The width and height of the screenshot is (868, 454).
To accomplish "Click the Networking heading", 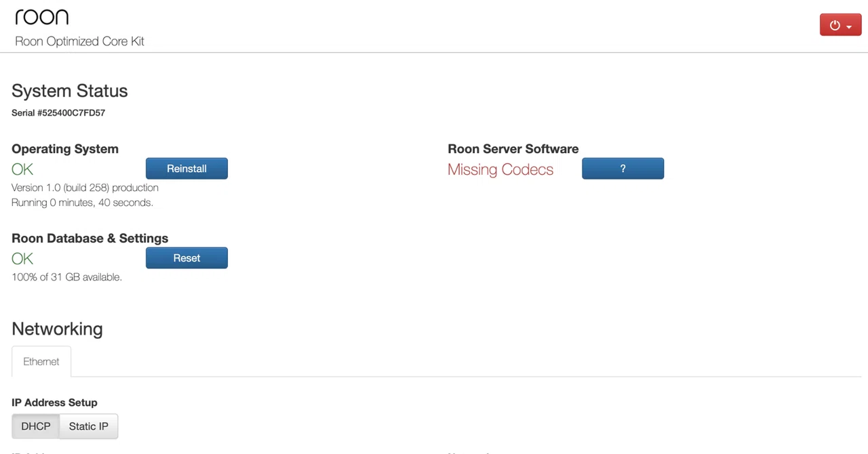I will [57, 329].
